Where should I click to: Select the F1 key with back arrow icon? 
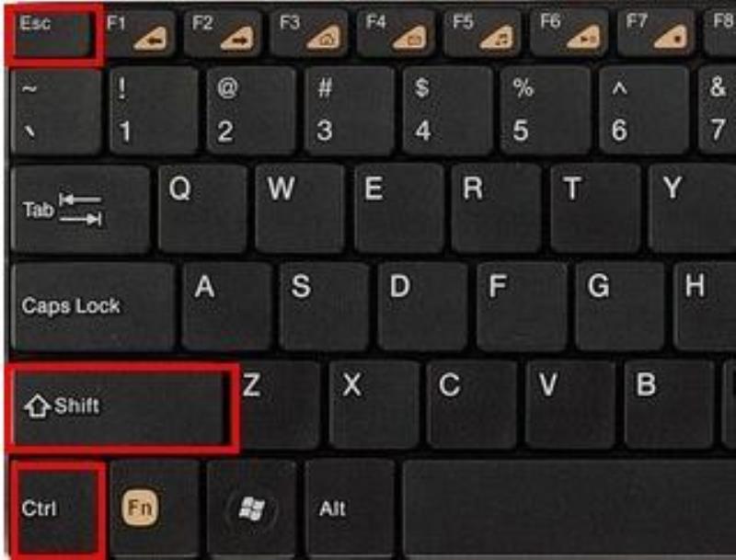coord(140,33)
